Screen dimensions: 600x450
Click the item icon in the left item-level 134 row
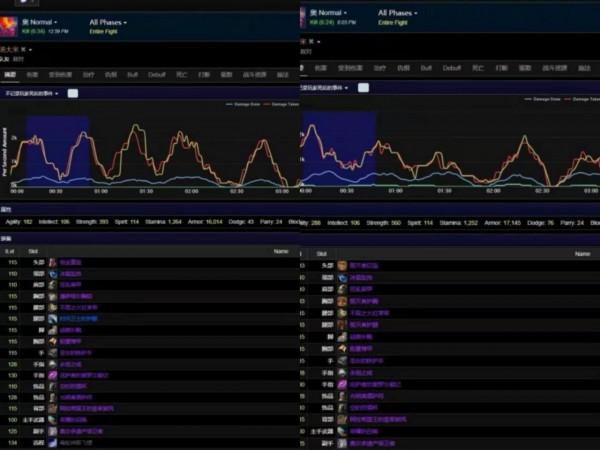[52, 442]
